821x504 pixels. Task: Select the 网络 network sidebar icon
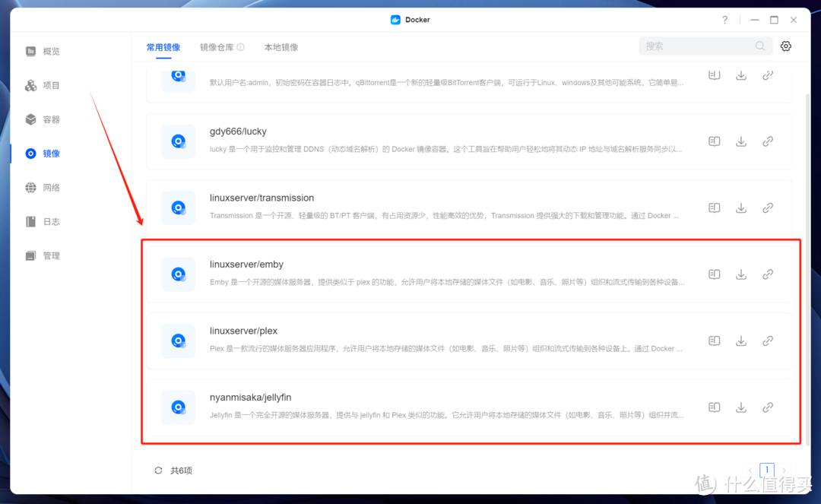pos(50,187)
